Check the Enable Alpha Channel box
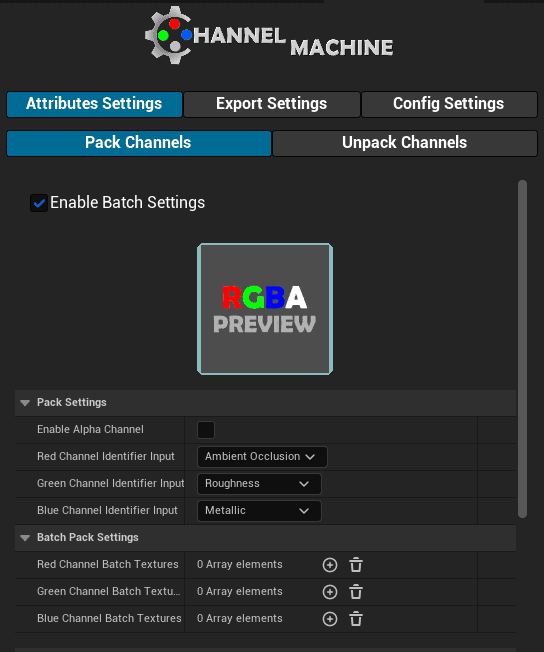 (x=206, y=430)
